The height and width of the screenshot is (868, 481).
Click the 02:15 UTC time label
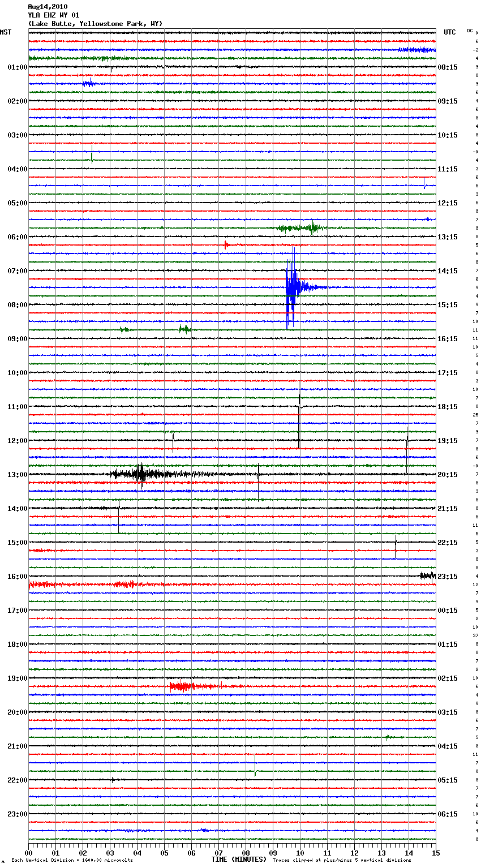click(448, 678)
